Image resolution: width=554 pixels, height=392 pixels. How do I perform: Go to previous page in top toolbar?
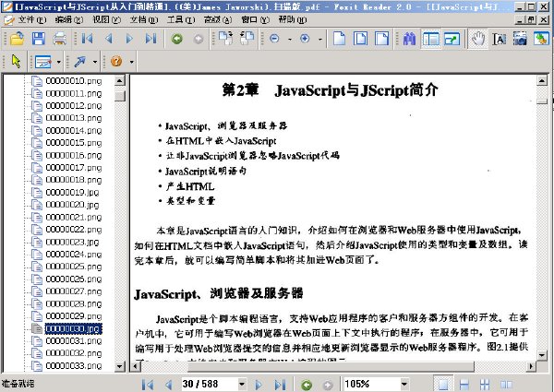tap(109, 38)
